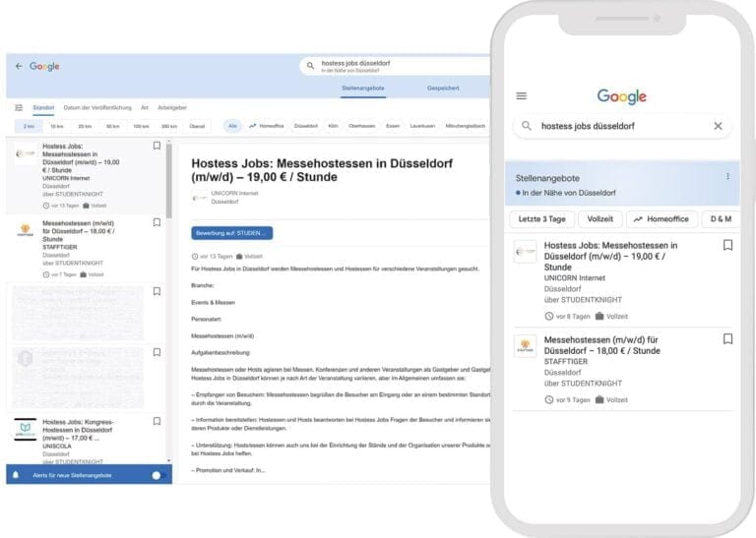The width and height of the screenshot is (756, 538).
Task: Select the Leverkusen city chip
Action: click(422, 126)
